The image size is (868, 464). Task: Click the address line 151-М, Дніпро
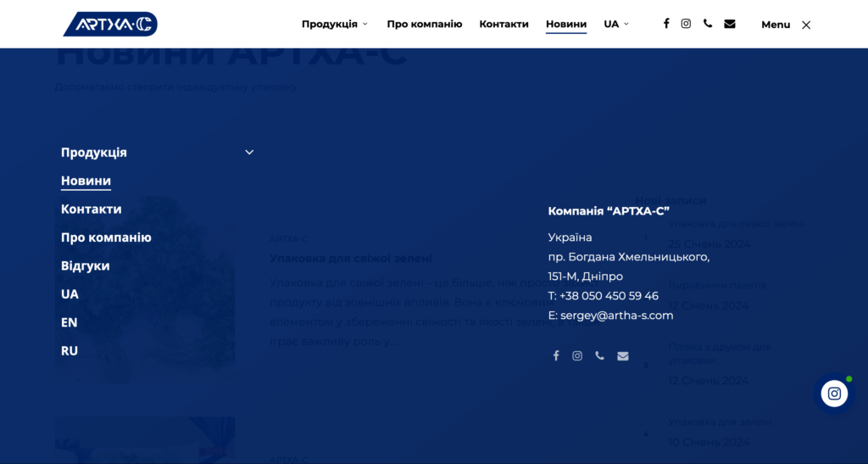[585, 277]
